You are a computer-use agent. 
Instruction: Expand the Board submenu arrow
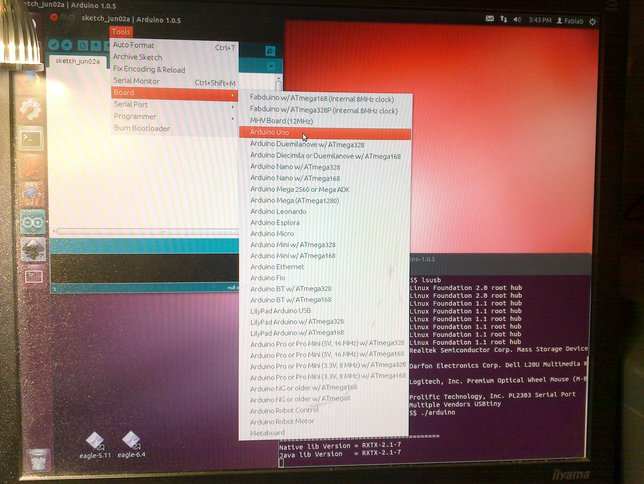(x=233, y=95)
